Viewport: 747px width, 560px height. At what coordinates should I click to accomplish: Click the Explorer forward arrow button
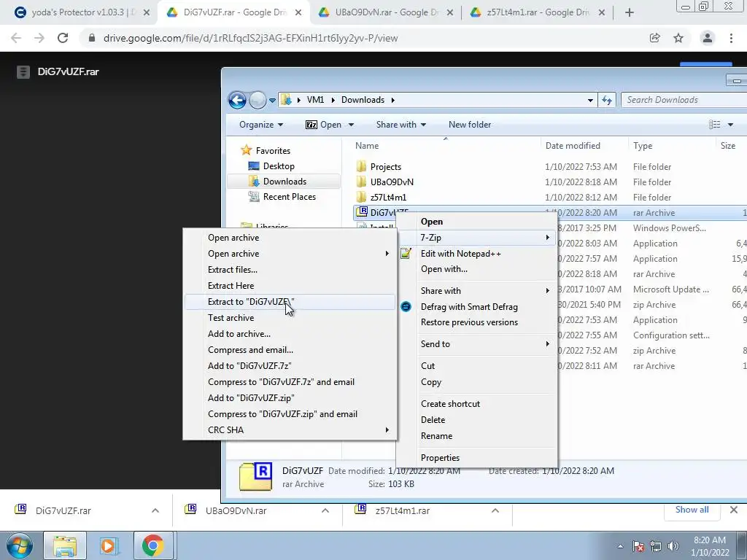(258, 100)
